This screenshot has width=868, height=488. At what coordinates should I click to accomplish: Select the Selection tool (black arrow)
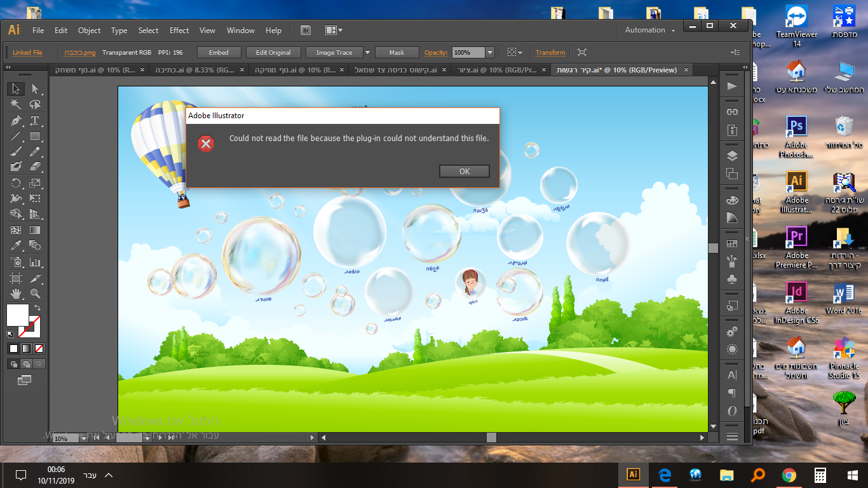pos(17,89)
